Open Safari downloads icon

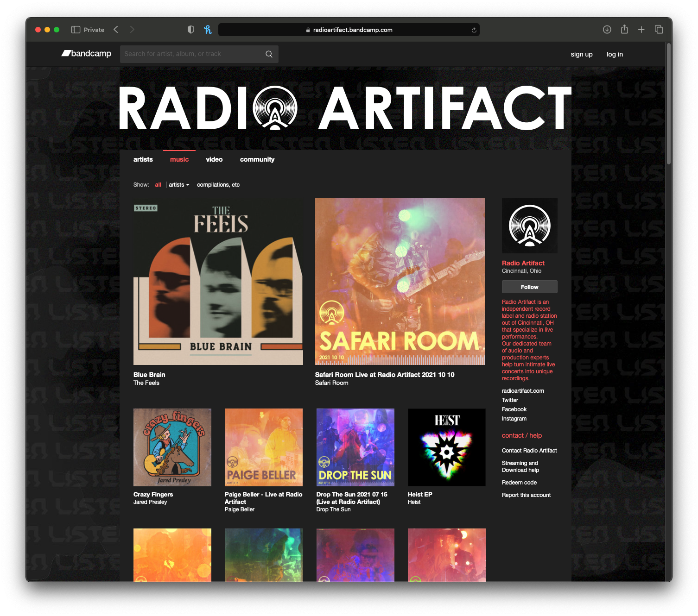click(607, 30)
